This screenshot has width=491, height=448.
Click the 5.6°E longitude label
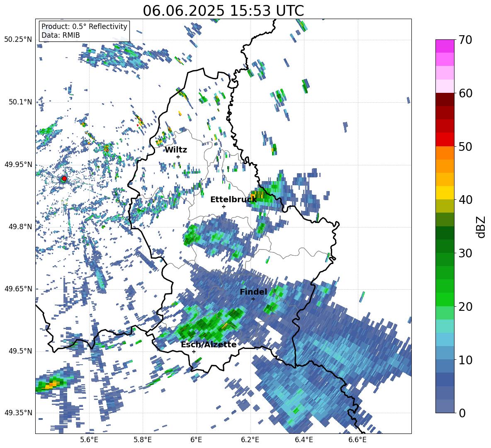89,440
